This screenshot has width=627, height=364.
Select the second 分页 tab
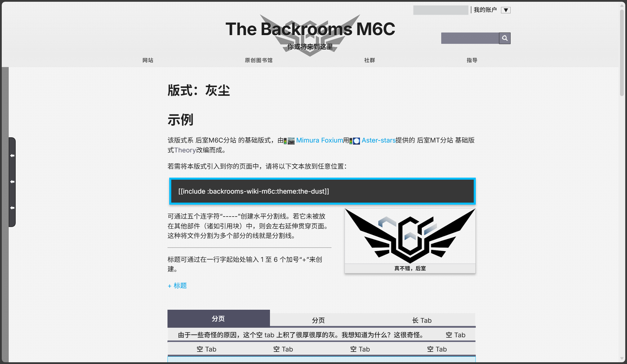[x=319, y=320]
